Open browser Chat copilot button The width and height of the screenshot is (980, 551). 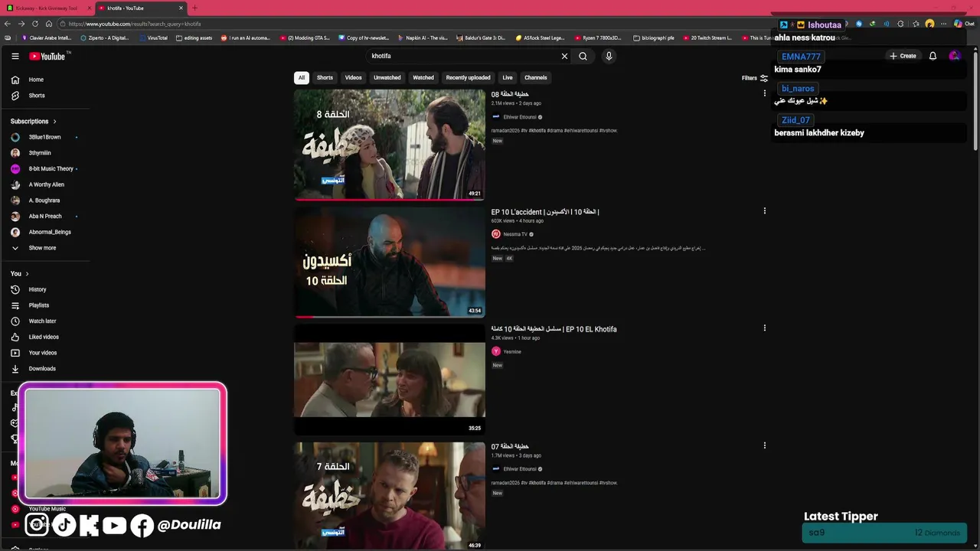(x=964, y=24)
